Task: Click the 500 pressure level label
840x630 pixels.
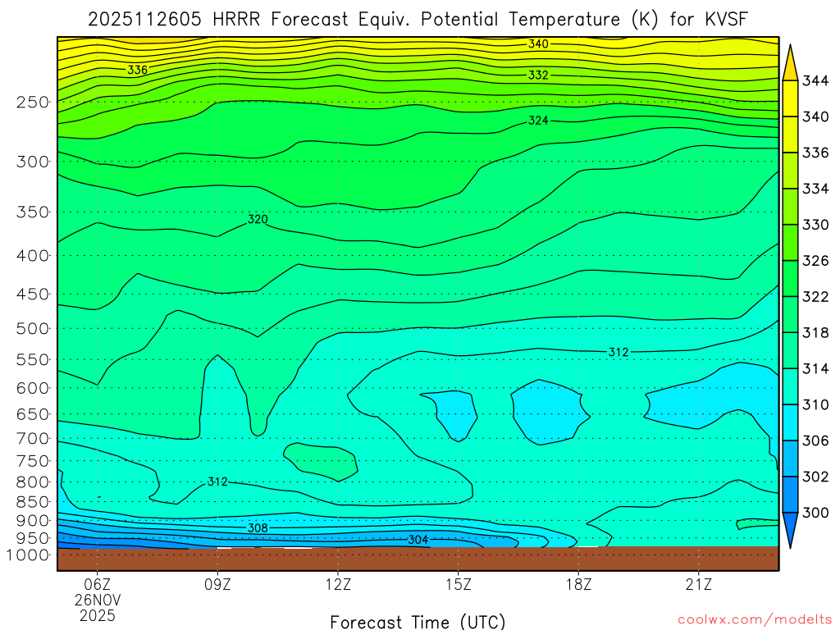Action: pyautogui.click(x=33, y=328)
